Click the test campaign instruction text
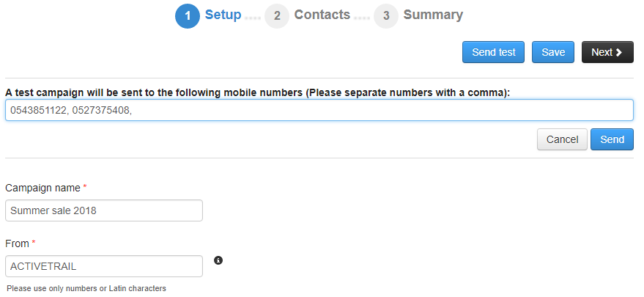The width and height of the screenshot is (644, 297). 257,92
